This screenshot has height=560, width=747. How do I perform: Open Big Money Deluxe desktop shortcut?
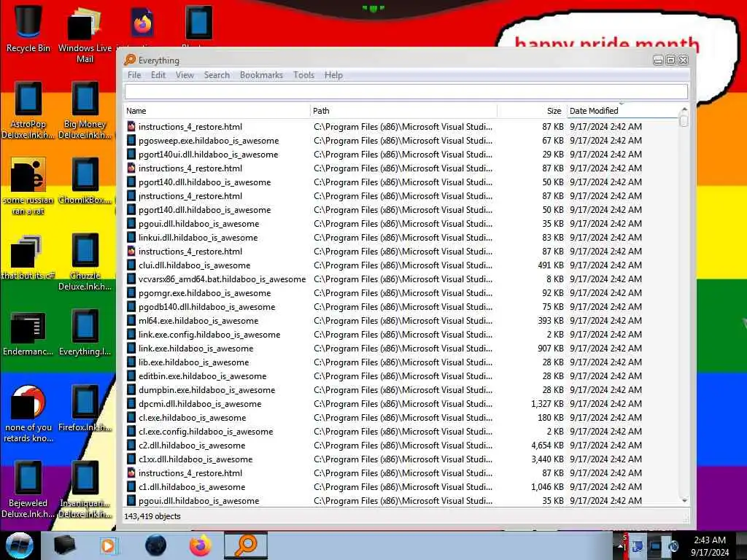(x=85, y=111)
